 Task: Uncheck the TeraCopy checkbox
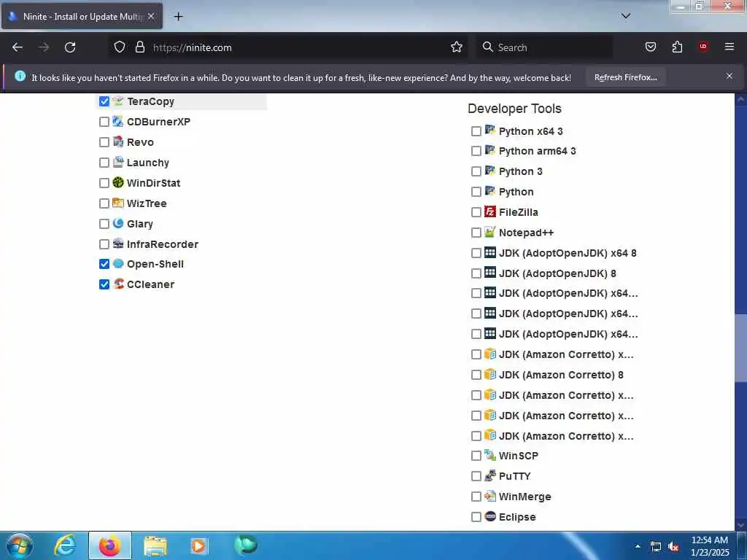pos(104,101)
